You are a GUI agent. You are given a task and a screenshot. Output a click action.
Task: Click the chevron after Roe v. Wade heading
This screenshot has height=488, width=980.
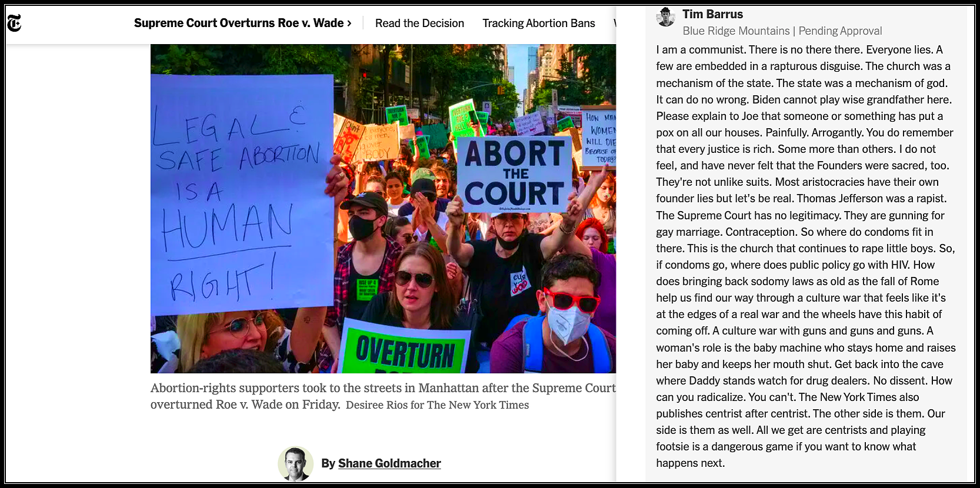[349, 23]
